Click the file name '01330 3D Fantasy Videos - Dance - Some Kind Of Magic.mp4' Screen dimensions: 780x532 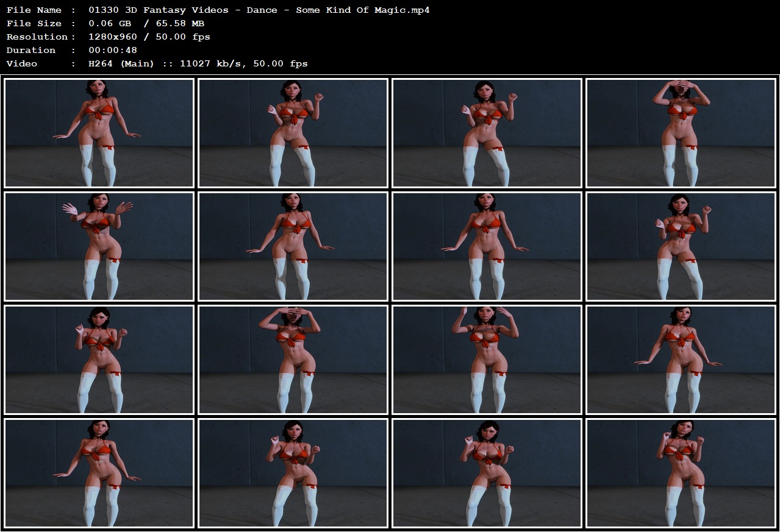(259, 10)
